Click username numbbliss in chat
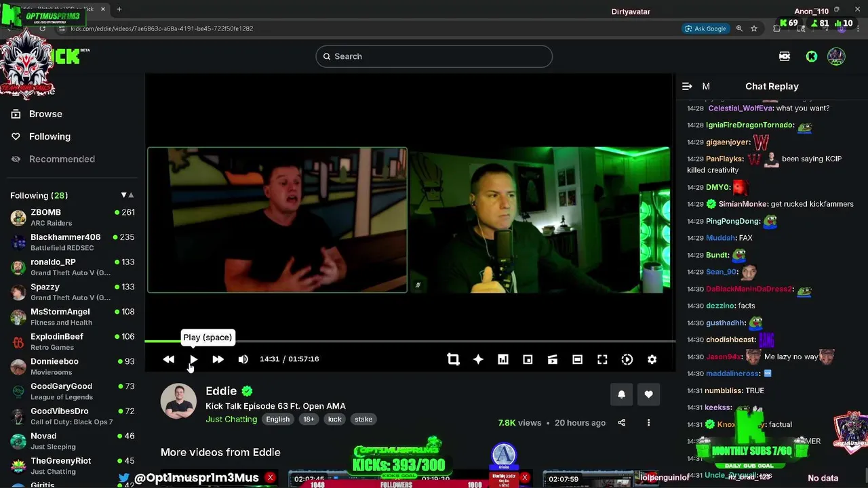The height and width of the screenshot is (488, 868). coord(724,391)
